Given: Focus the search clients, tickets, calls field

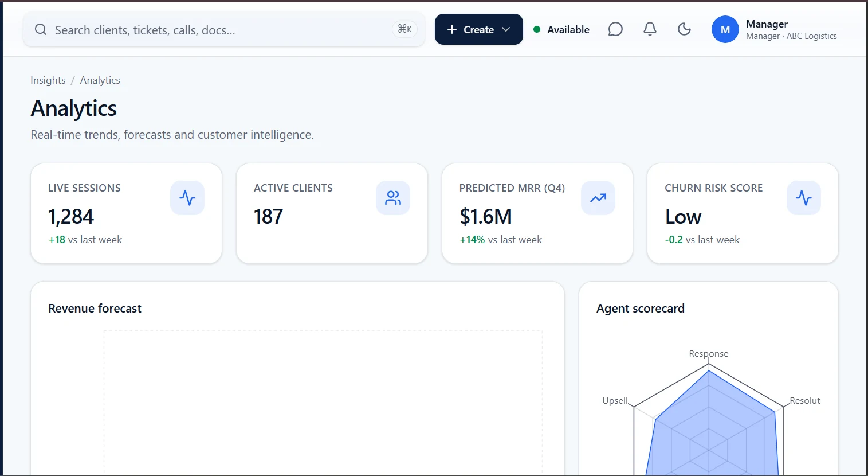Looking at the screenshot, I should pyautogui.click(x=224, y=30).
